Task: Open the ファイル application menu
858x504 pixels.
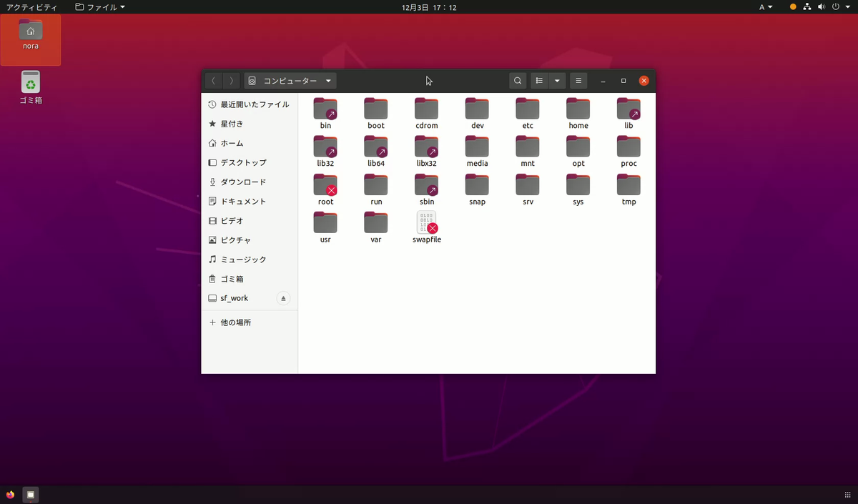Action: (100, 7)
